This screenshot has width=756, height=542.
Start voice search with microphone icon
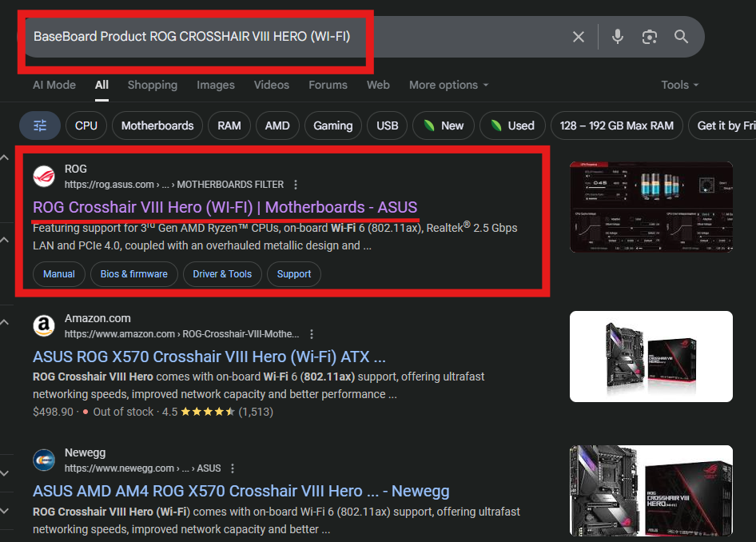618,37
